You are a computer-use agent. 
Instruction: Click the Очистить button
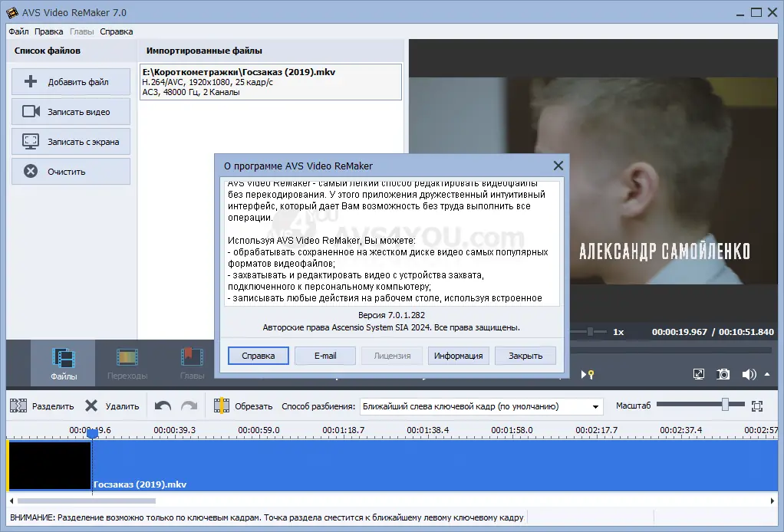pyautogui.click(x=71, y=172)
